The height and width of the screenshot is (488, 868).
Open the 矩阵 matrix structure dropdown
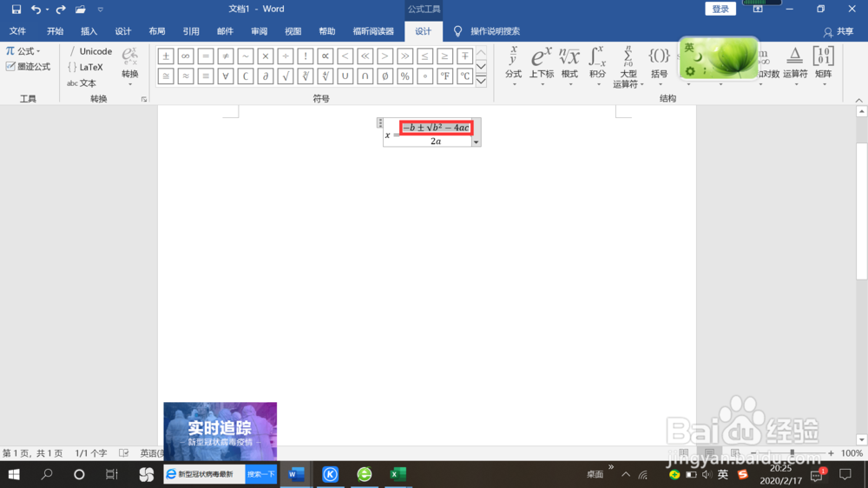(823, 67)
